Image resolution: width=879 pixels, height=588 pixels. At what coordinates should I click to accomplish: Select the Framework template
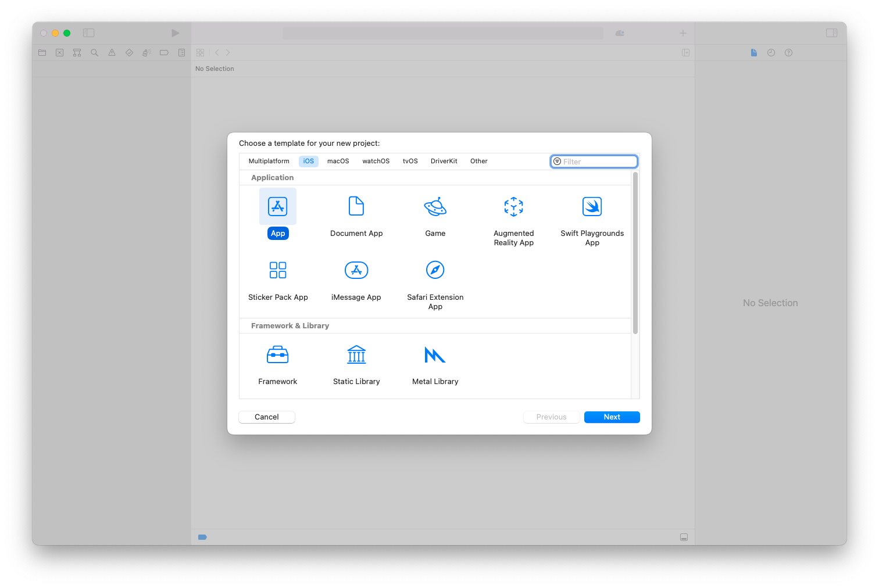pyautogui.click(x=278, y=355)
